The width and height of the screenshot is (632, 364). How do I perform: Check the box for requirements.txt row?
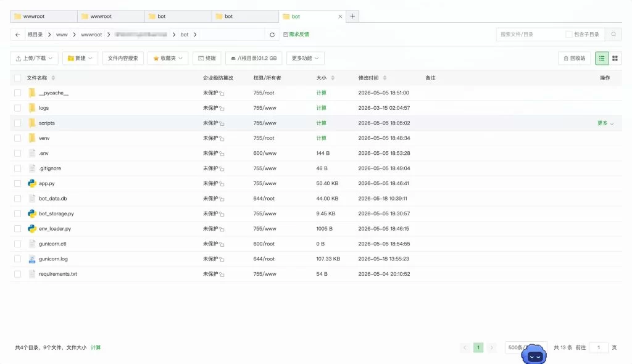coord(17,274)
